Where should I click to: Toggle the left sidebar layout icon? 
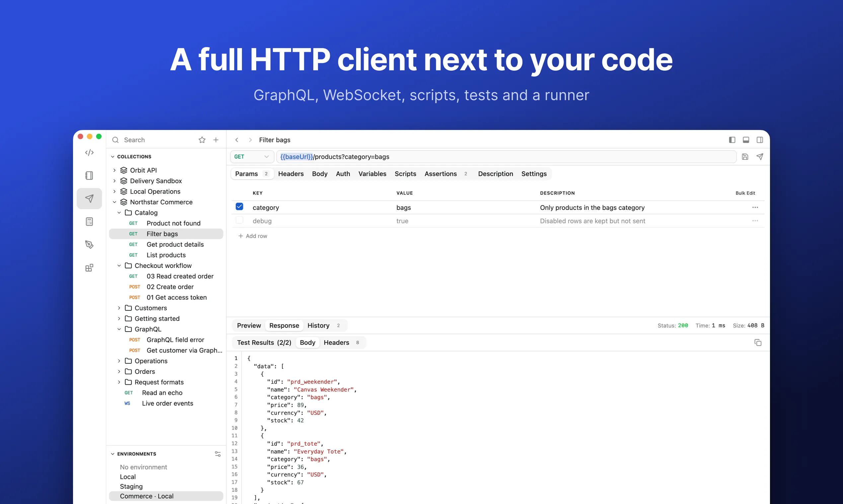pyautogui.click(x=732, y=140)
